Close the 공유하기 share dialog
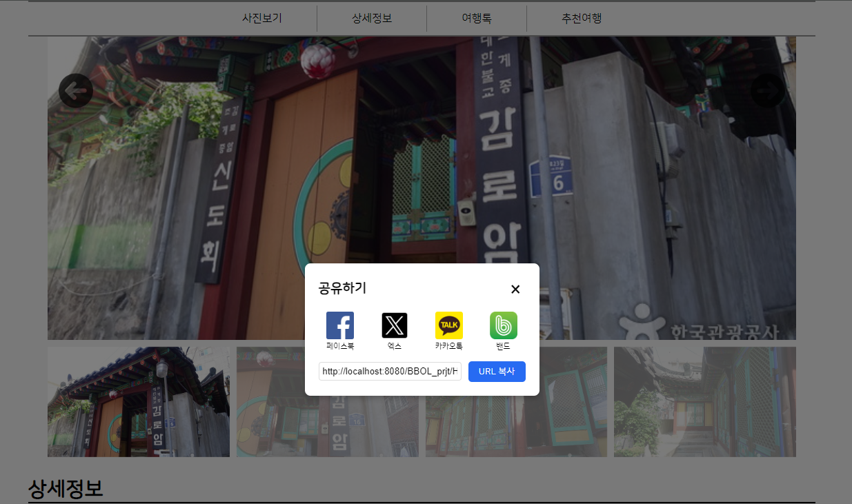Image resolution: width=852 pixels, height=504 pixels. 515,289
